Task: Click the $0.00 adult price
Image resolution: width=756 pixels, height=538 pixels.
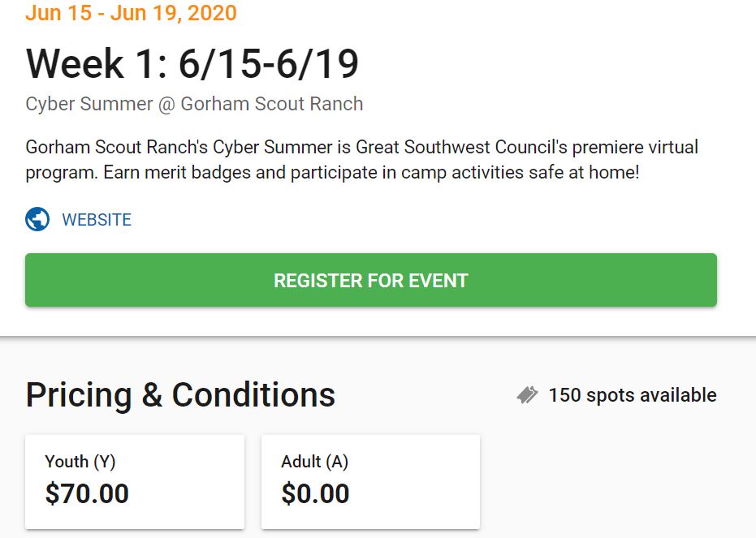Action: click(x=315, y=493)
